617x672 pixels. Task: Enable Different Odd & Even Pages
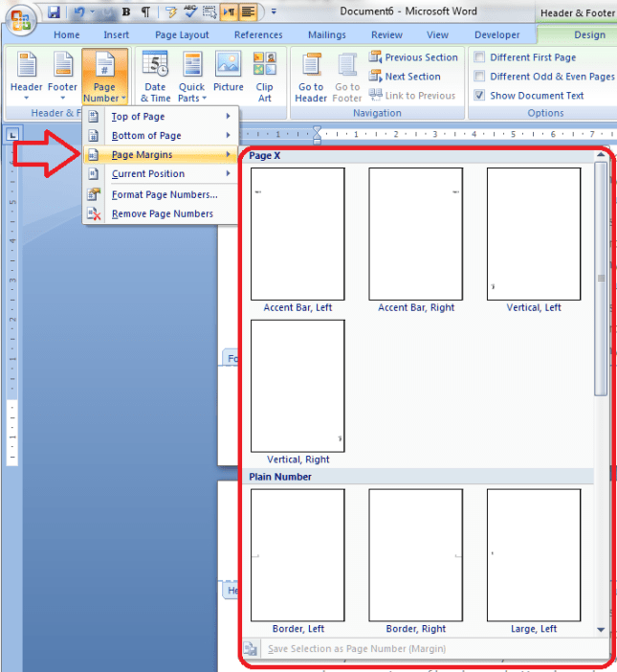coord(544,77)
